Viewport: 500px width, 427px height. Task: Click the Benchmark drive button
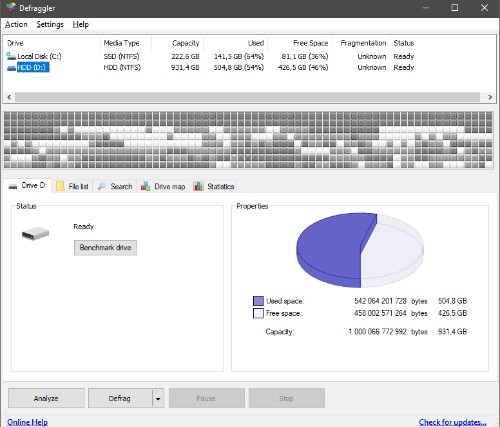click(x=105, y=248)
